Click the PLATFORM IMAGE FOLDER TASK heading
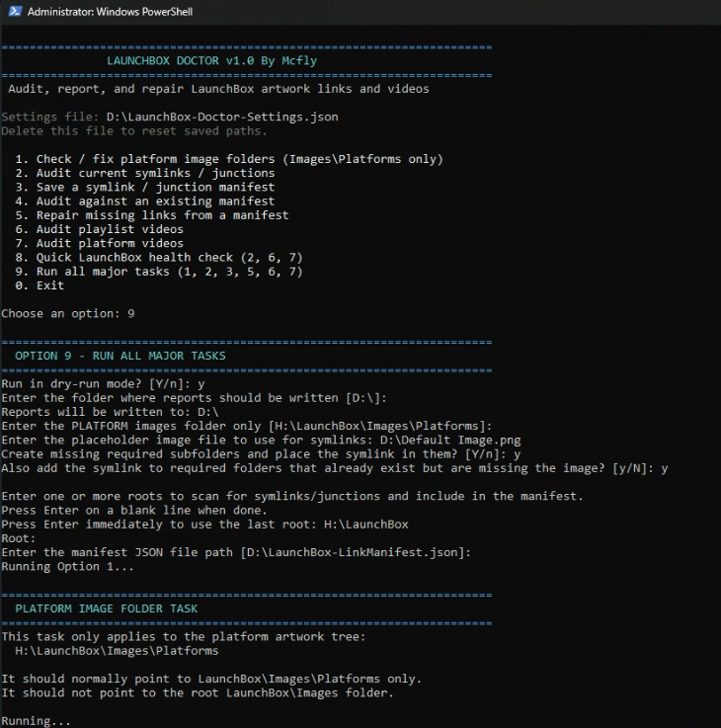This screenshot has height=728, width=721. [107, 608]
